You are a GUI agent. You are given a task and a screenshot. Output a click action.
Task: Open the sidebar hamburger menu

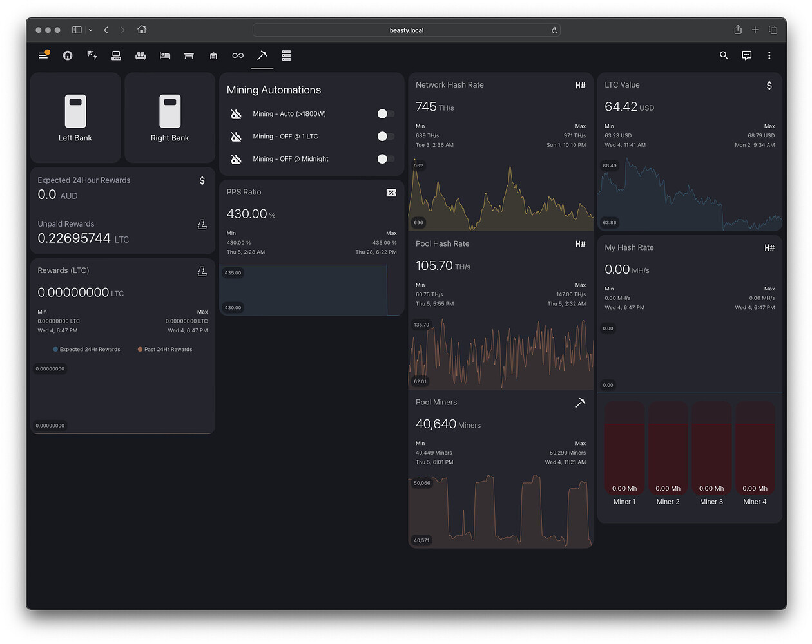point(43,55)
